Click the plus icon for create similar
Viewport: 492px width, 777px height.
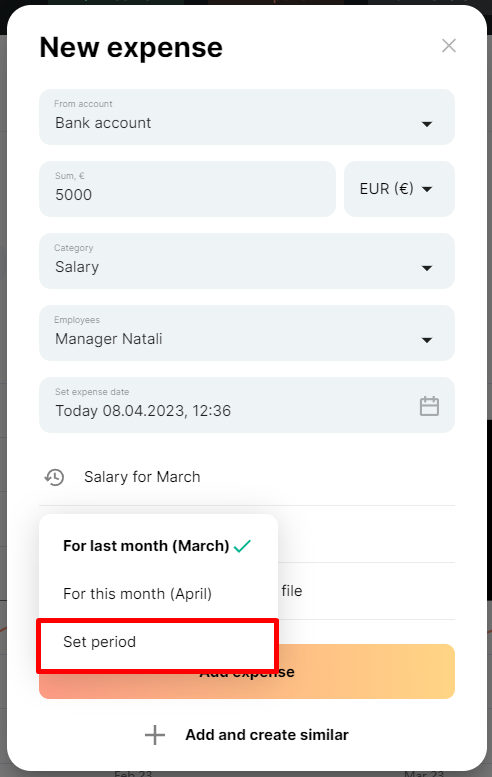click(155, 735)
